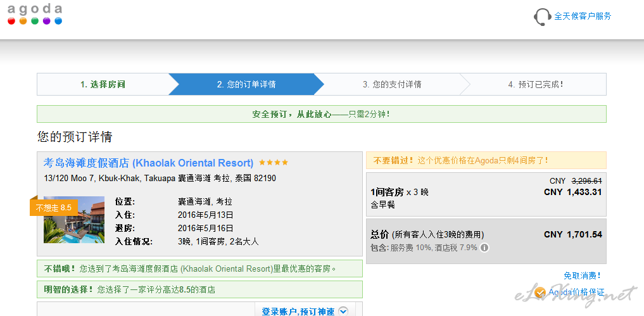Click the heading 您的预订详情
This screenshot has width=644, height=316.
tap(75, 136)
